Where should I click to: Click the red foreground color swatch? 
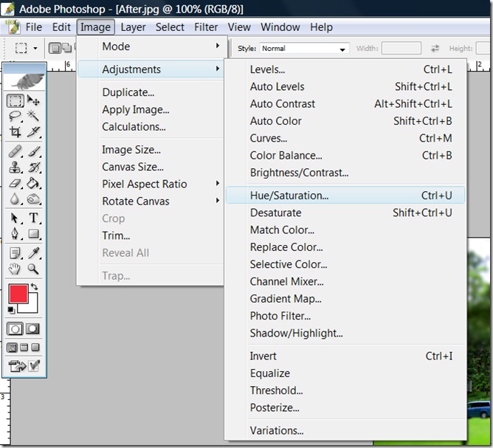(18, 294)
